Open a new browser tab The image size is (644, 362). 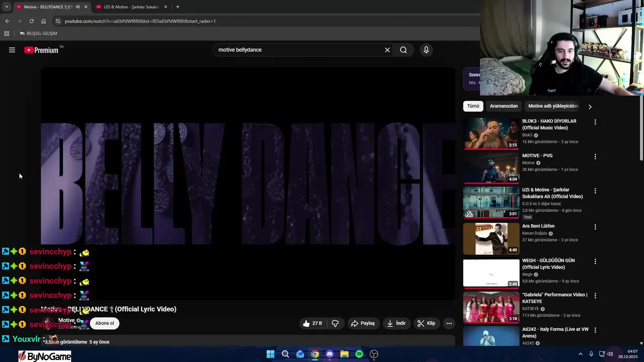(x=178, y=7)
